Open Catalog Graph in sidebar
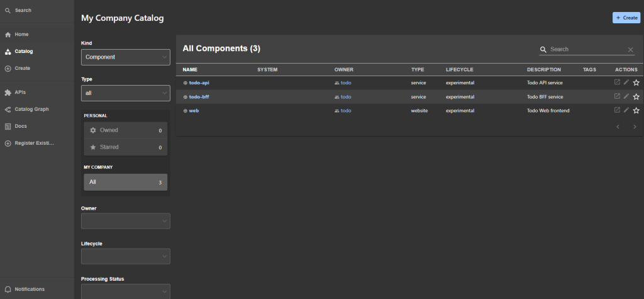644x299 pixels. (37, 110)
